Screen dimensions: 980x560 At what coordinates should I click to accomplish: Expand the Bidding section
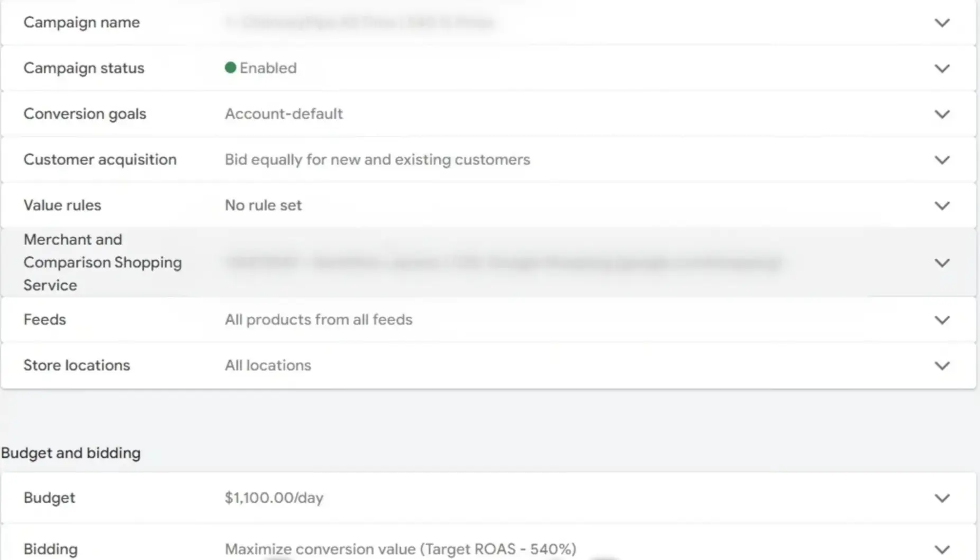click(x=942, y=549)
